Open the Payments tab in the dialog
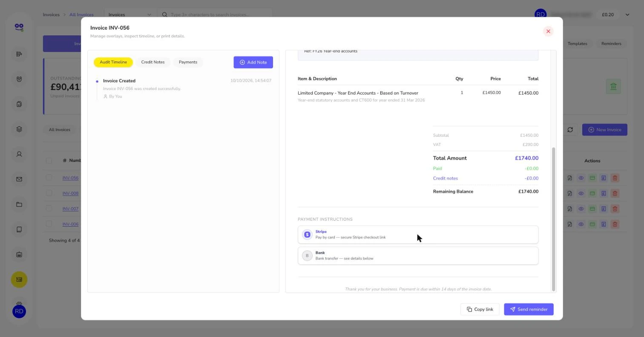Screen dimensions: 644x337 (188, 62)
